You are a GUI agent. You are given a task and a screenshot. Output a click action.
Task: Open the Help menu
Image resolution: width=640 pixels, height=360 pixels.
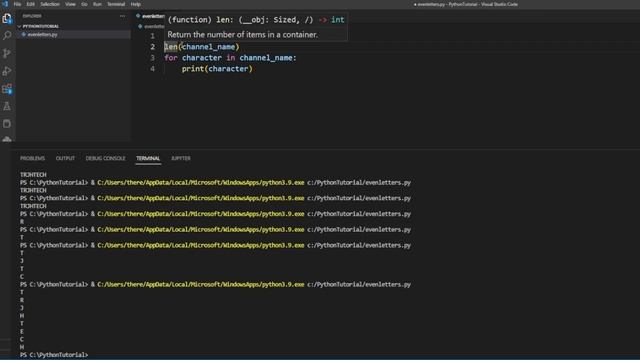point(136,4)
